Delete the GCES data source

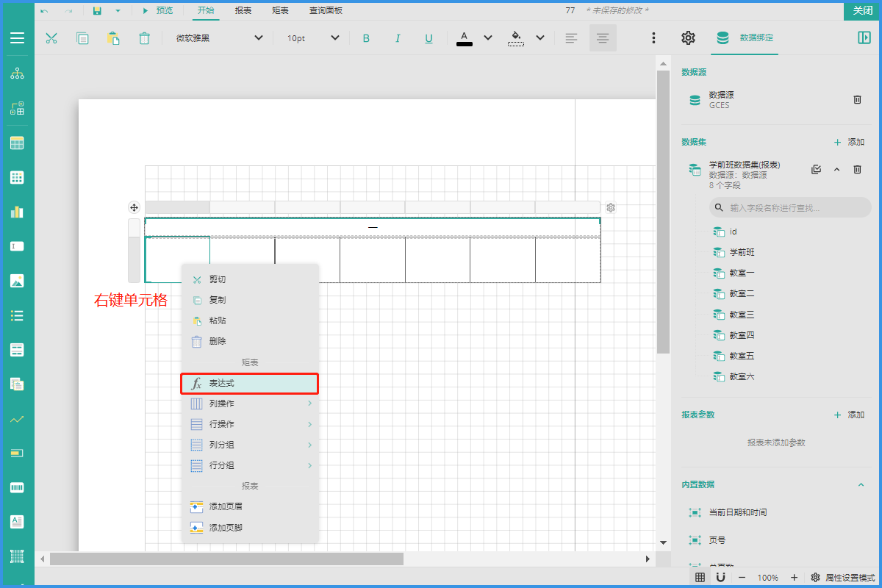click(857, 100)
